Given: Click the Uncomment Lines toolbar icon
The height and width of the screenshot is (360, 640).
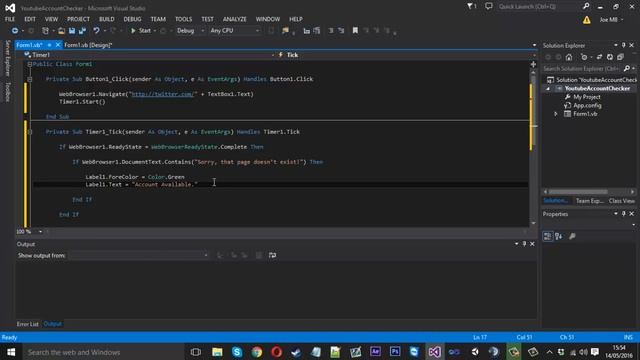Looking at the screenshot, I should (x=341, y=31).
